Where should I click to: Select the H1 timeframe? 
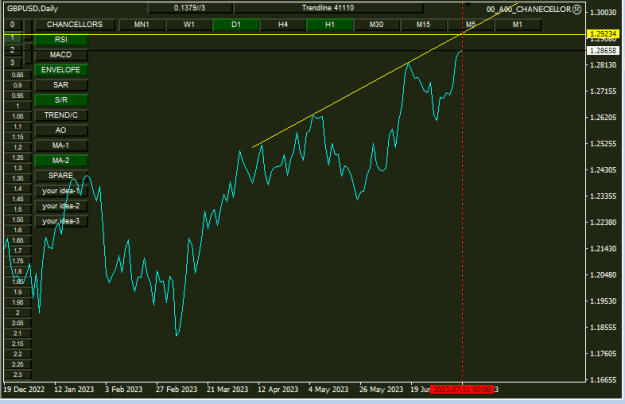[x=330, y=25]
